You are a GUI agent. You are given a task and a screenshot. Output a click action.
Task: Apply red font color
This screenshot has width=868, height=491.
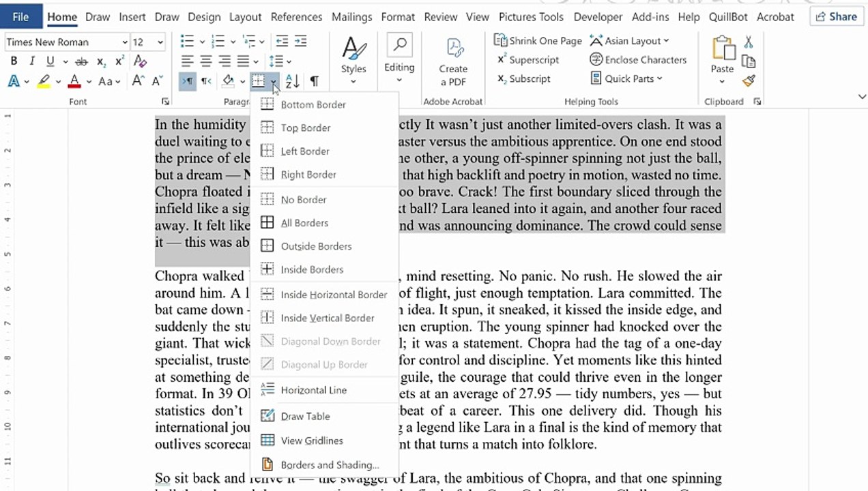click(x=74, y=81)
